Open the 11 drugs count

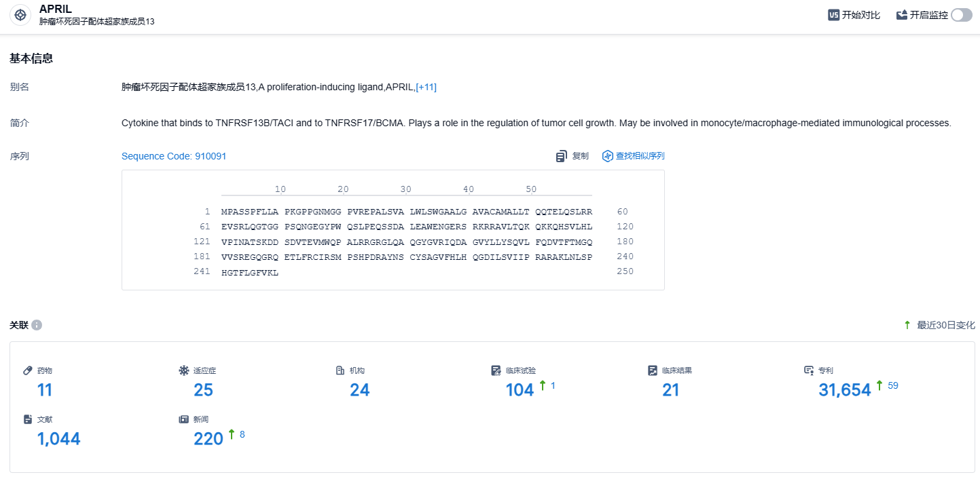tap(45, 390)
